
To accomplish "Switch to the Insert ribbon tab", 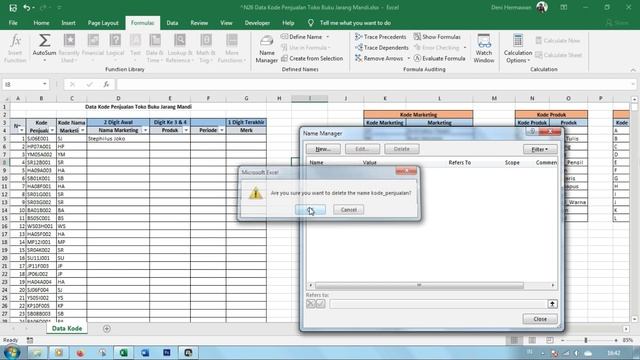I will (x=68, y=23).
